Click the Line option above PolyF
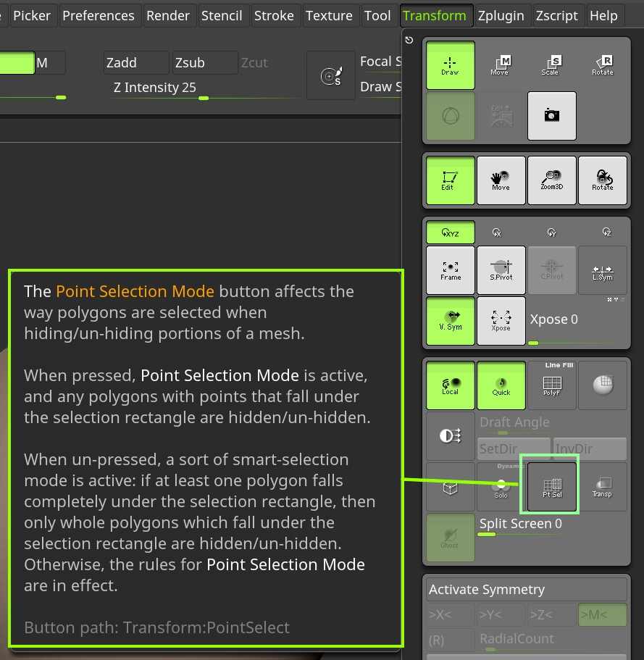 click(x=552, y=365)
